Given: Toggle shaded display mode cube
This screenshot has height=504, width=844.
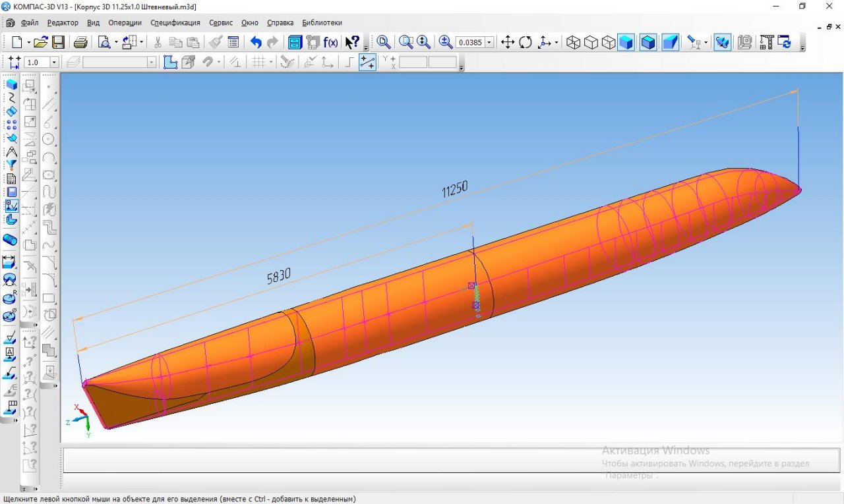Looking at the screenshot, I should click(x=626, y=43).
